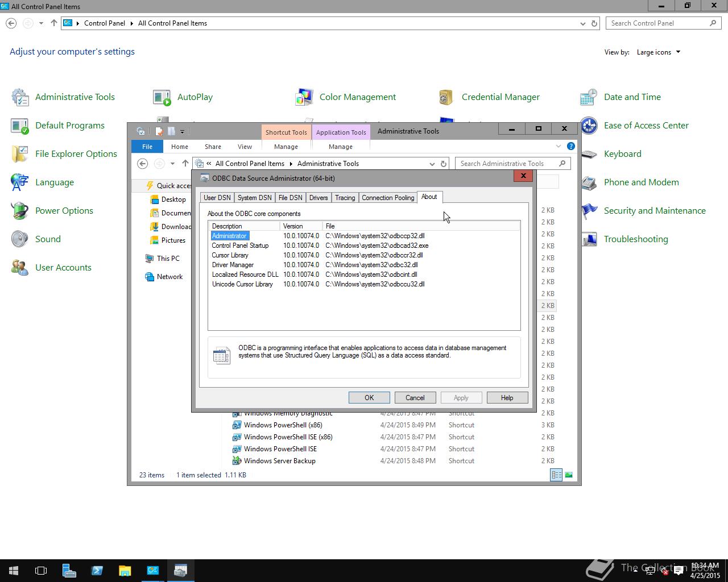Open Administrative Tools in Control Panel
Screen dimensions: 728x582
(63, 97)
